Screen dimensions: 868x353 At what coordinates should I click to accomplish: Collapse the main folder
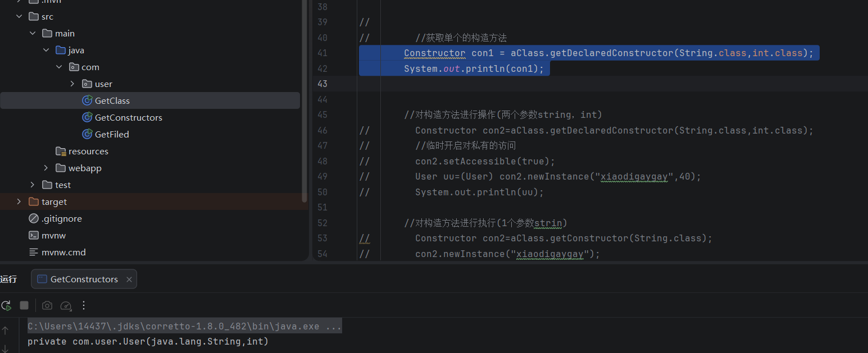click(33, 34)
